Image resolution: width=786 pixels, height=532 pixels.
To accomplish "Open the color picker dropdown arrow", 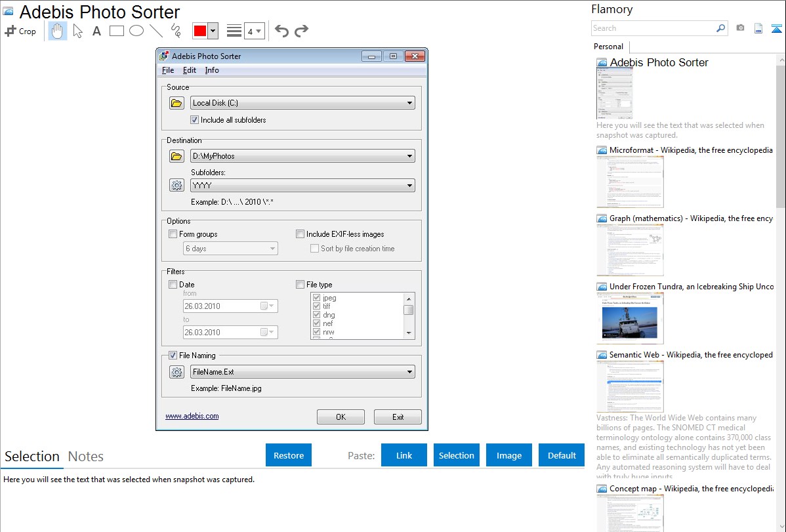I will [x=213, y=31].
